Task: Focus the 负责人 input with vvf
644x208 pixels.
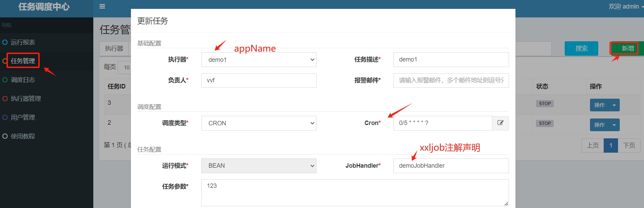Action: 259,81
